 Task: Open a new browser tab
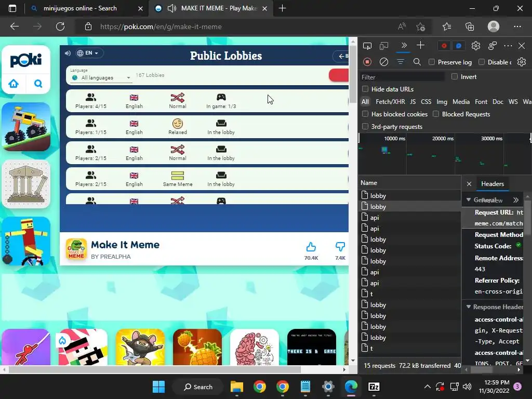tap(282, 8)
